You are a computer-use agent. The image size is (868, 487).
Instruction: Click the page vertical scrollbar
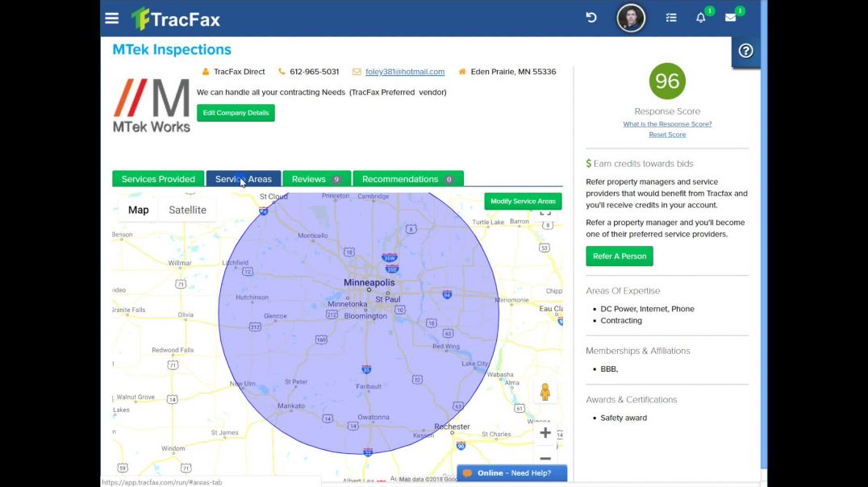pos(764,234)
